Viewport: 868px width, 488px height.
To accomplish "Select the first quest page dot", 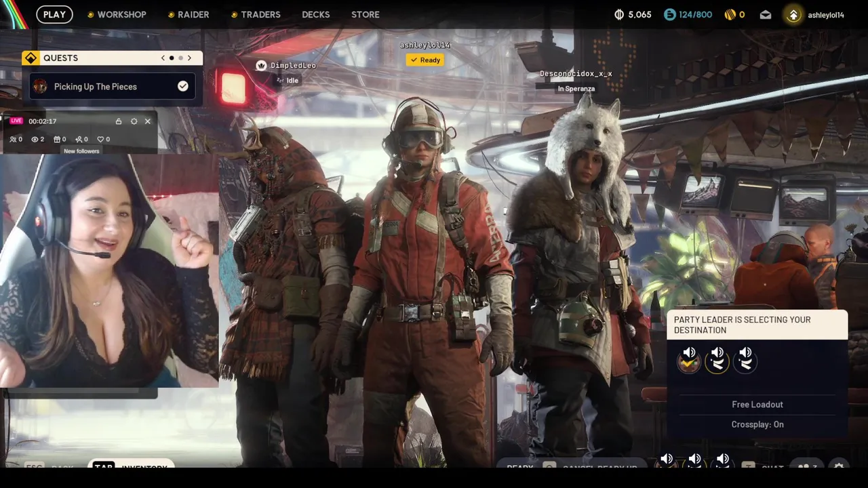I will click(172, 58).
